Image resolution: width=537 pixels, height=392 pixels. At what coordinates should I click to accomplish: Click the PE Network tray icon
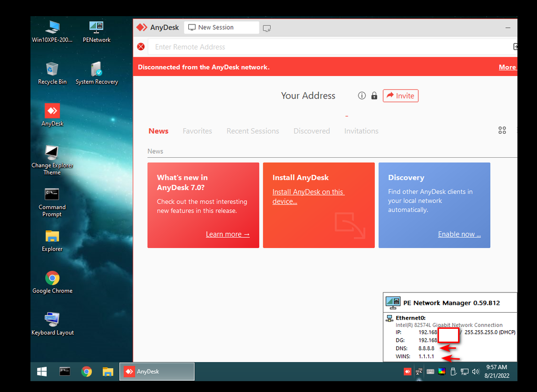(x=419, y=371)
